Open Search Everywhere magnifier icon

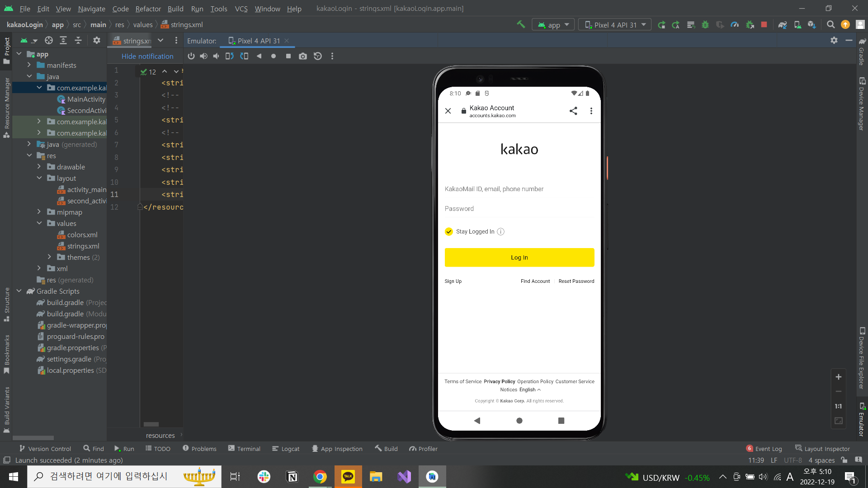click(830, 24)
